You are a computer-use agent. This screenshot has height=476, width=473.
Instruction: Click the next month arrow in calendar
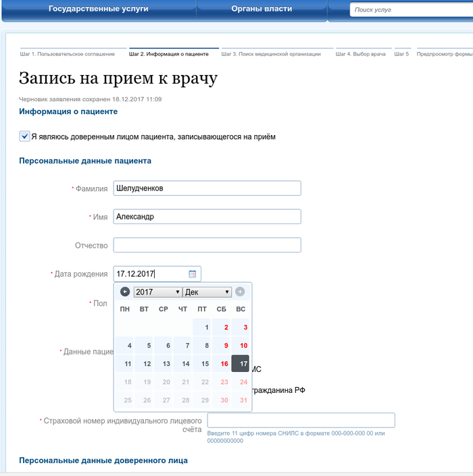(x=240, y=292)
